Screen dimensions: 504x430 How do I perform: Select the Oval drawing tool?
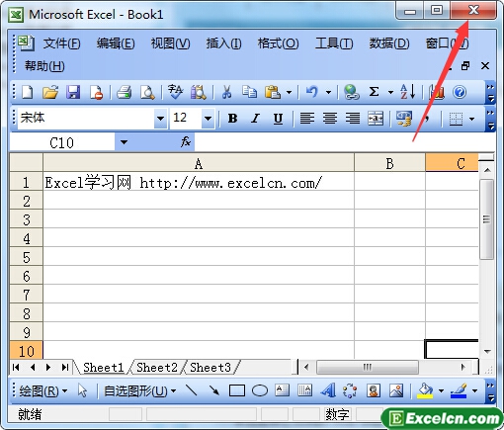[x=260, y=391]
